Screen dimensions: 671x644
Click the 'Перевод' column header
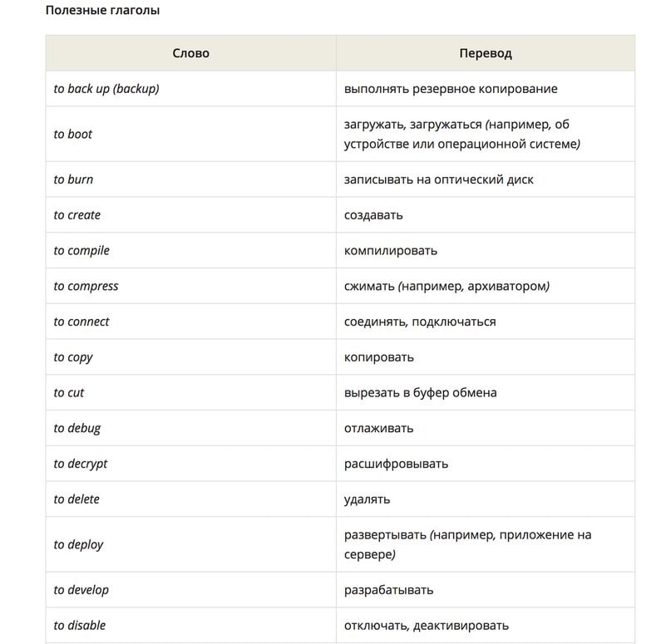[x=486, y=53]
